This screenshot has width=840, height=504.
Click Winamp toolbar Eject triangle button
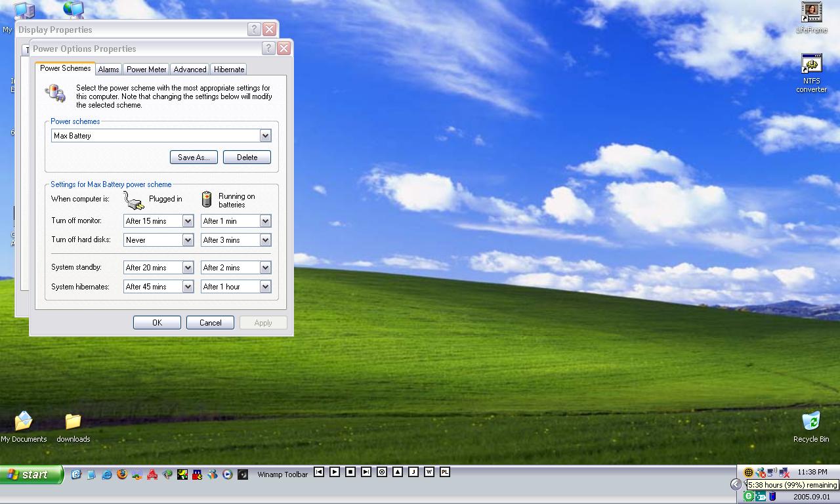pyautogui.click(x=398, y=472)
